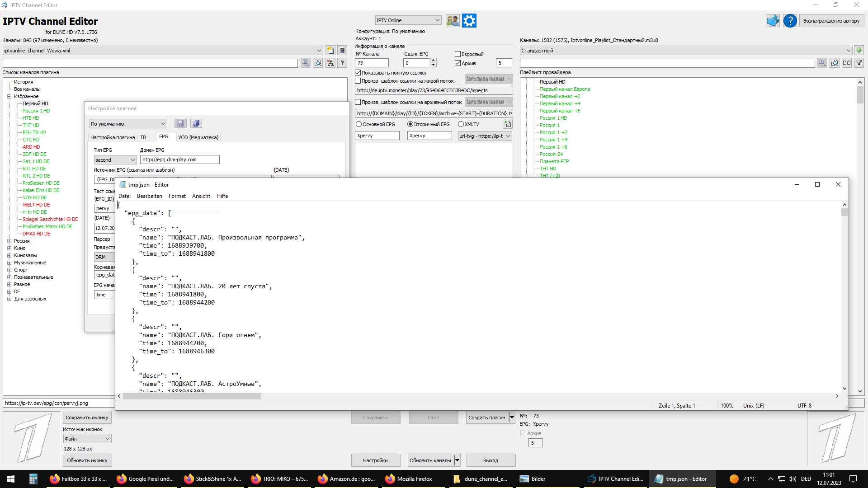Click the save floppy icon in plugin settings

(180, 124)
